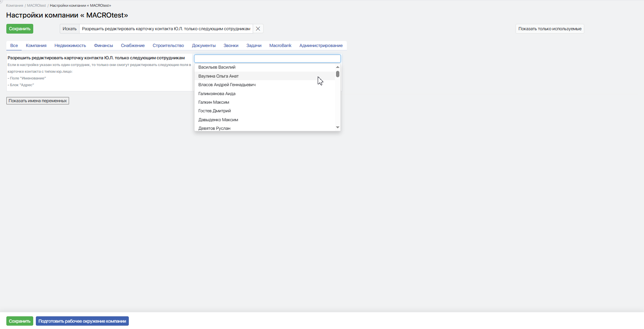Choose Ваулина Ольга Анат in dropdown
This screenshot has height=329, width=644.
point(218,76)
